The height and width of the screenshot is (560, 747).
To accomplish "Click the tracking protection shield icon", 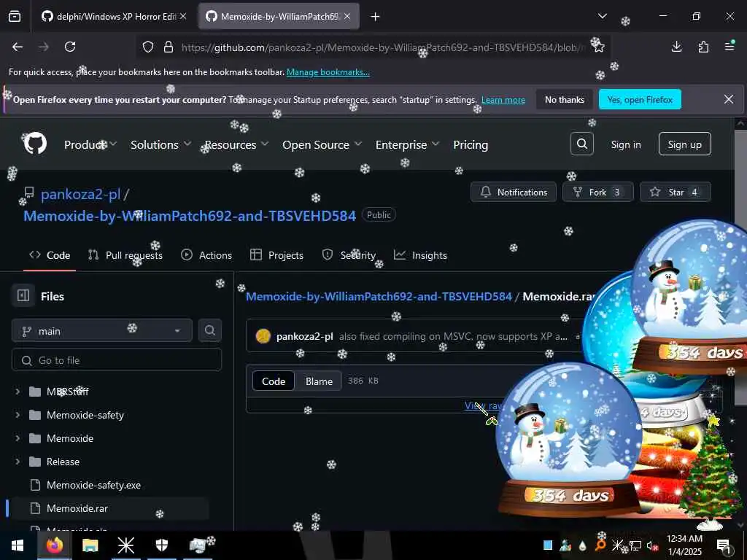I will 148,47.
